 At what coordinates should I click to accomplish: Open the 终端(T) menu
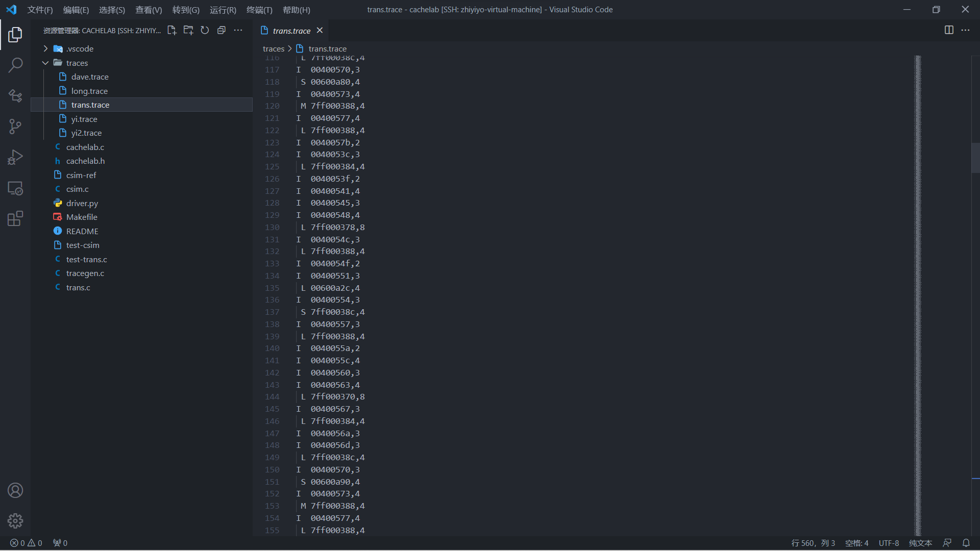point(259,10)
